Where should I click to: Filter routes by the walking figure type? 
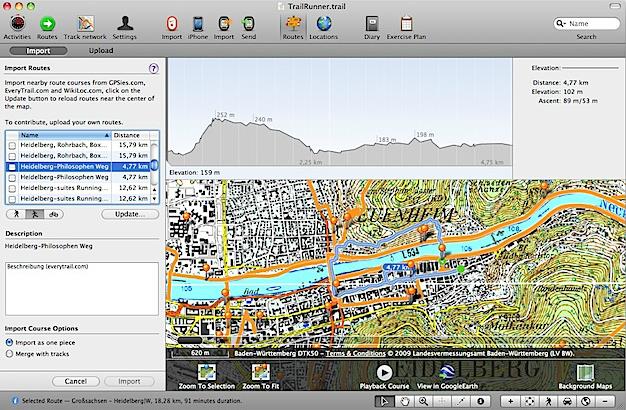pyautogui.click(x=16, y=214)
